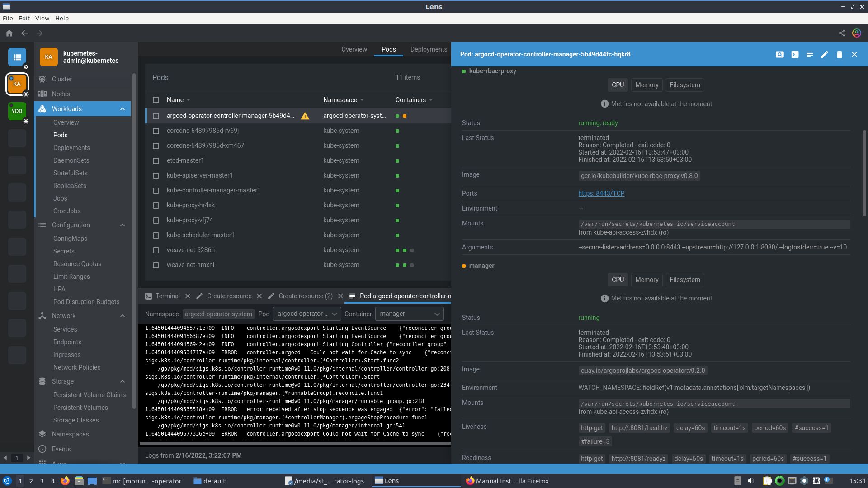The image size is (868, 488).
Task: Collapse the Network section
Action: (x=122, y=316)
